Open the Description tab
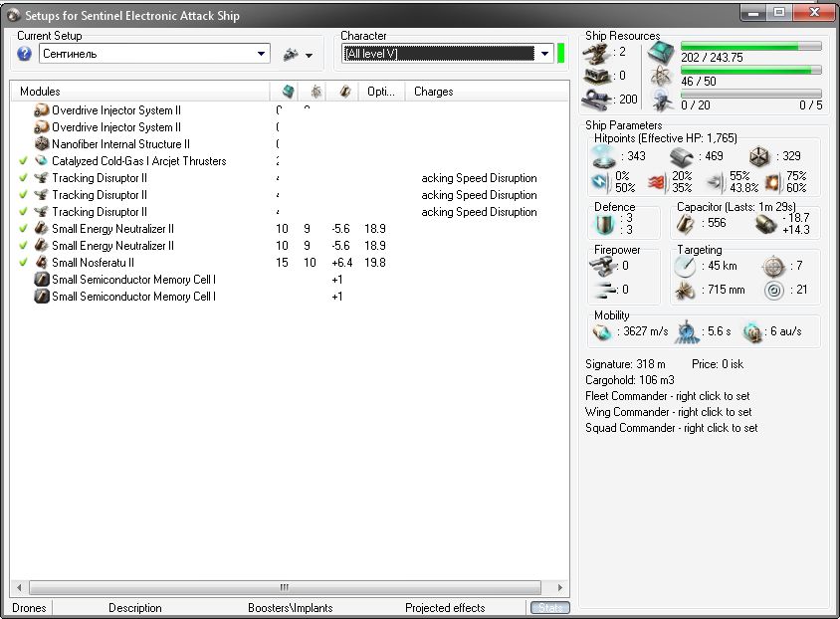 pos(135,608)
